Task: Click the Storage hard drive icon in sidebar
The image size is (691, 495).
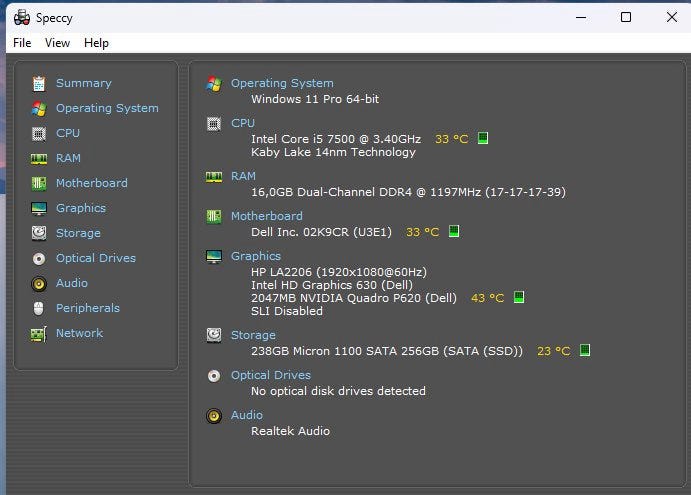Action: (x=39, y=233)
